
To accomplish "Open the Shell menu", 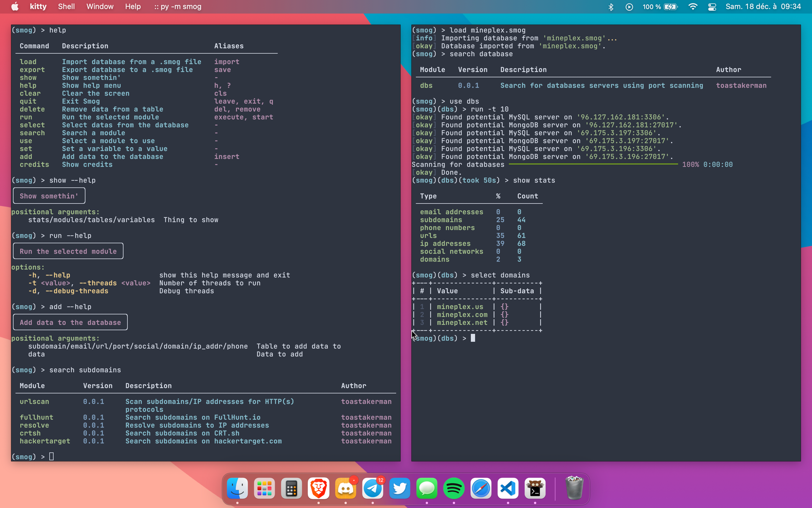I will [x=67, y=6].
